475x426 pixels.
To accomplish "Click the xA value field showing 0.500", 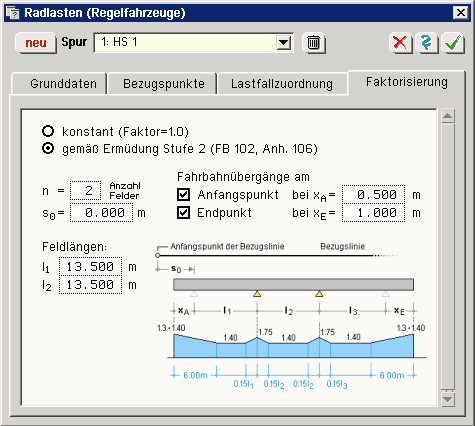I will [x=373, y=195].
